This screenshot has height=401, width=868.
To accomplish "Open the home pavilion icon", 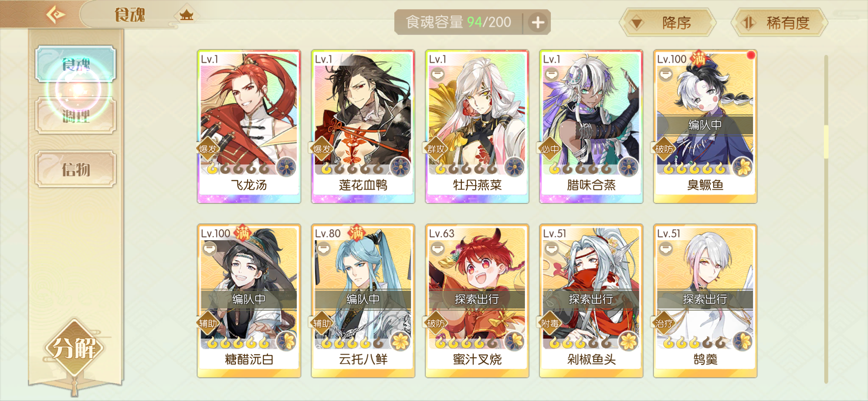I will point(186,15).
